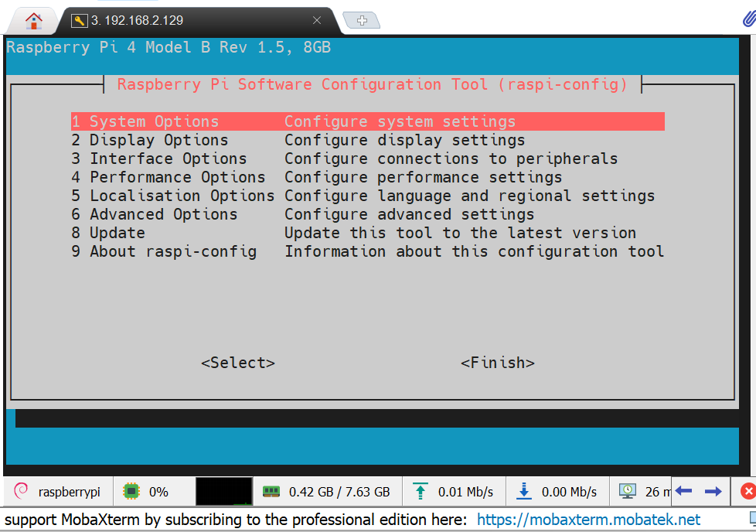Click the key icon on the session tab
Viewport: 756px width, 532px height.
pos(79,21)
